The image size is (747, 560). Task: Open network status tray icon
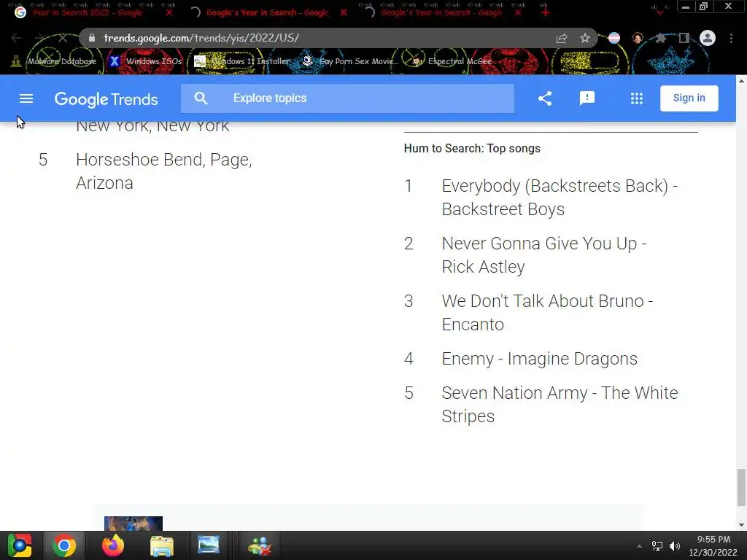(657, 546)
